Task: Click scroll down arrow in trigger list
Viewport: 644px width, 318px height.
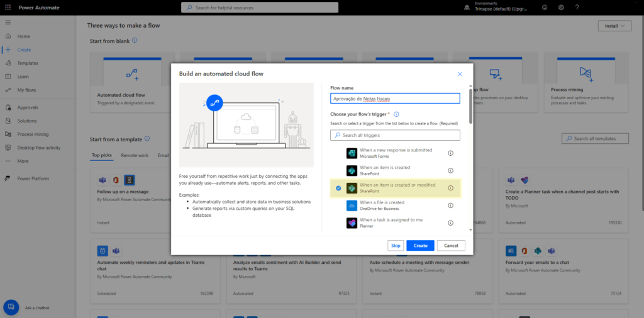Action: click(x=470, y=230)
